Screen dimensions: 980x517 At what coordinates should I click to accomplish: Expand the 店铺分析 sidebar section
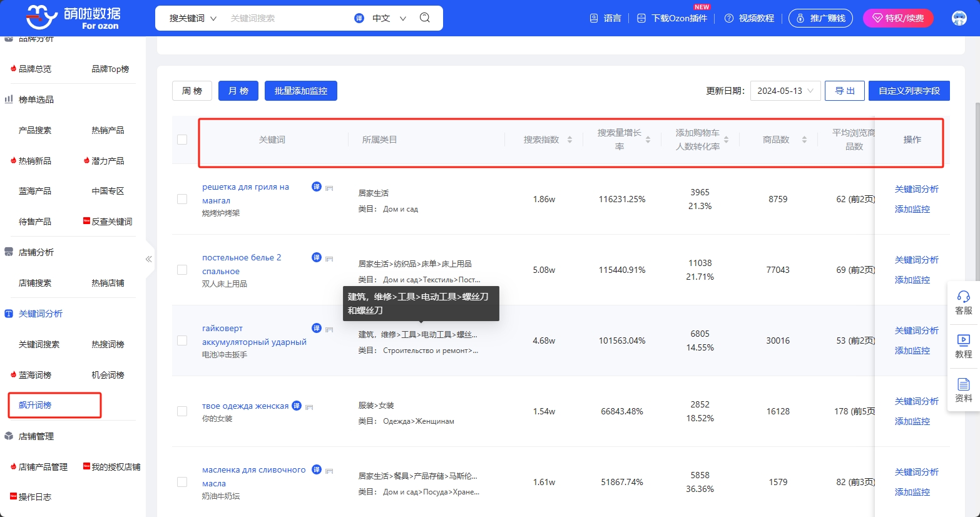[x=36, y=252]
